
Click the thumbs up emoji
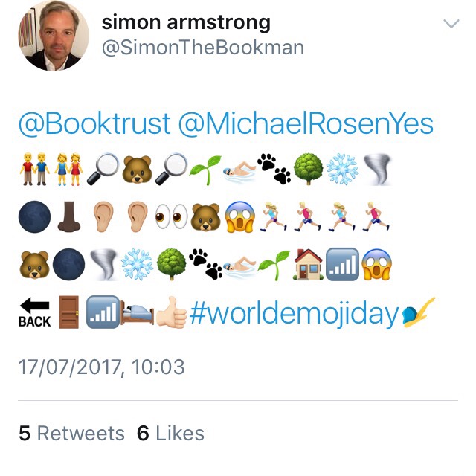(172, 312)
